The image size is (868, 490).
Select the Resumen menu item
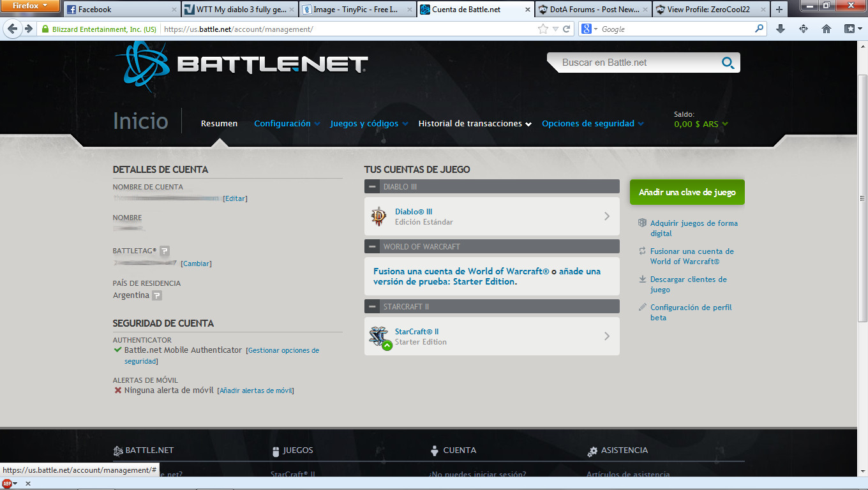[219, 124]
